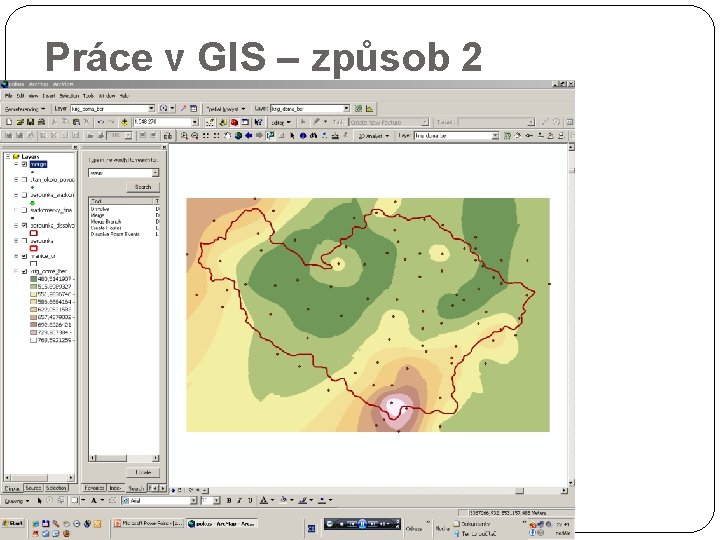Image resolution: width=720 pixels, height=540 pixels.
Task: Click the Italic button in Drawing toolbar
Action: click(x=239, y=501)
